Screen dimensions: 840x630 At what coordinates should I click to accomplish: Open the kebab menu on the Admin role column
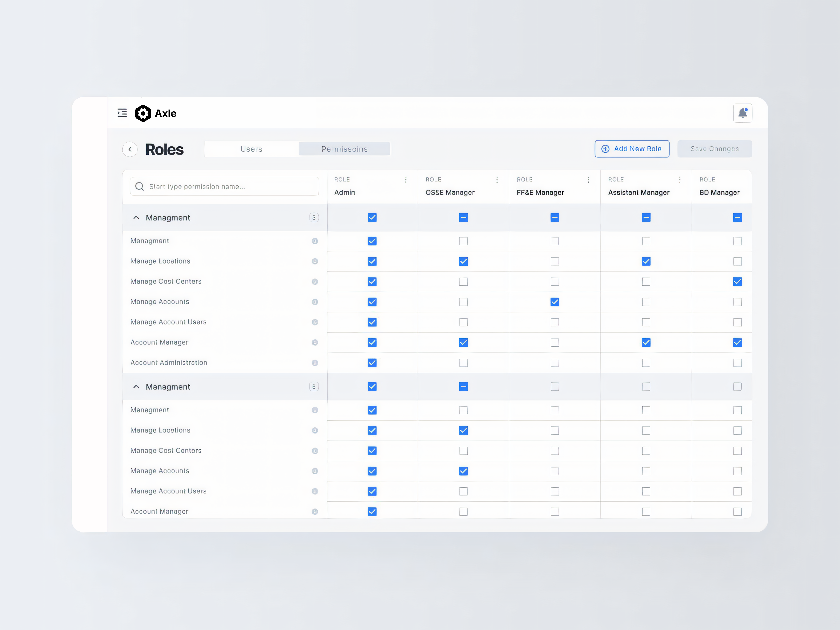point(406,180)
